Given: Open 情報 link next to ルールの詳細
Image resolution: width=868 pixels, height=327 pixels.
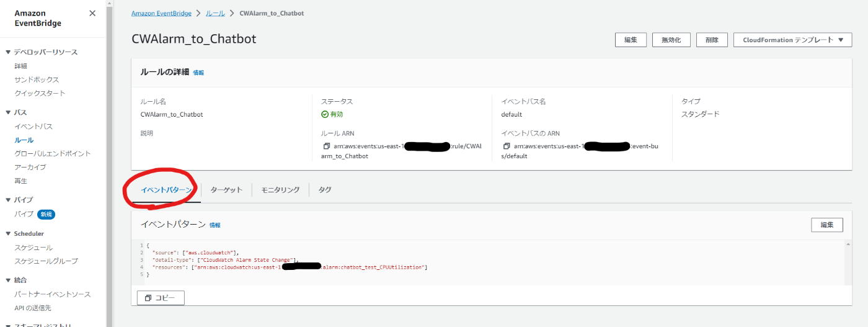Looking at the screenshot, I should coord(198,73).
